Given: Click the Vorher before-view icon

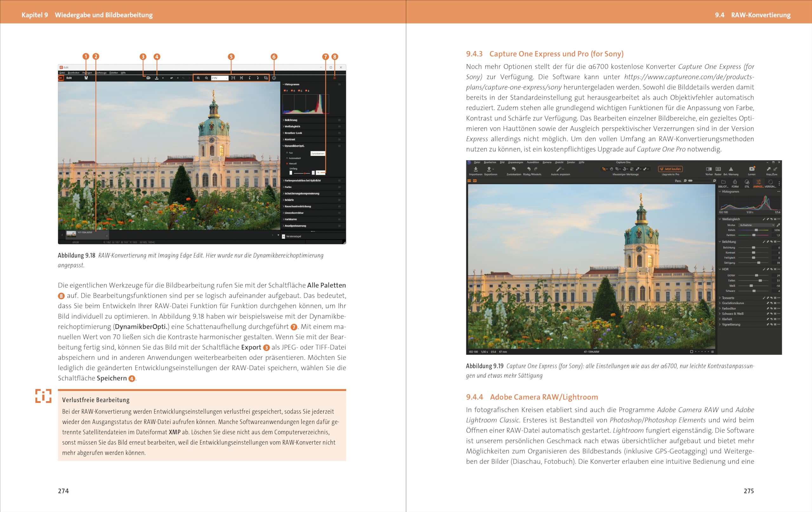Looking at the screenshot, I should 709,169.
